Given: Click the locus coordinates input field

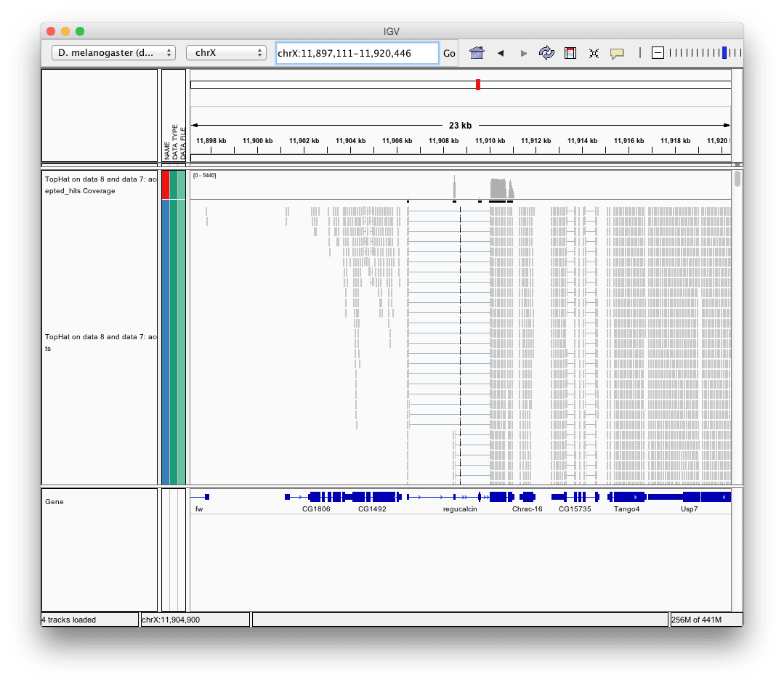Looking at the screenshot, I should point(357,53).
